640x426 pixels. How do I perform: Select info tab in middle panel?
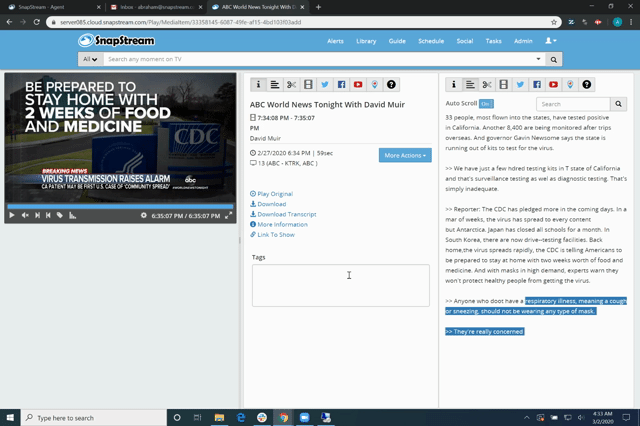258,84
